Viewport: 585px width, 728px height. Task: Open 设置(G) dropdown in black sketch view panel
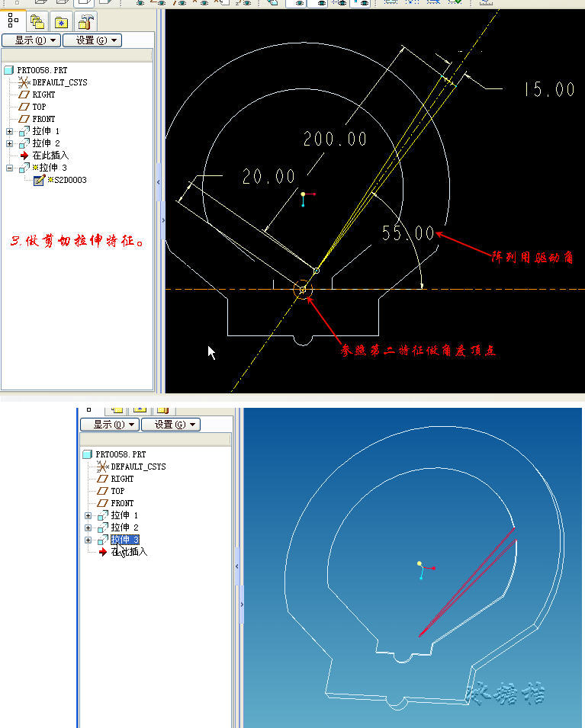[92, 40]
